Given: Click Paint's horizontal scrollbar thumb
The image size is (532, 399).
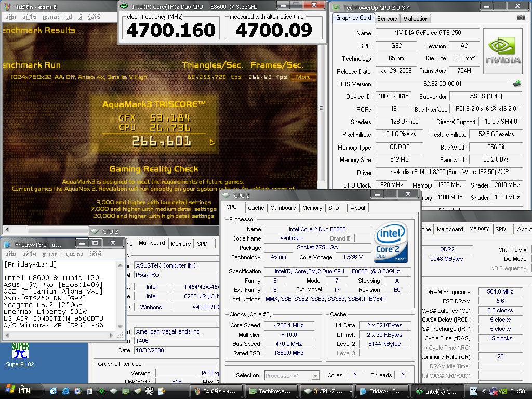Looking at the screenshot, I should click(x=58, y=229).
